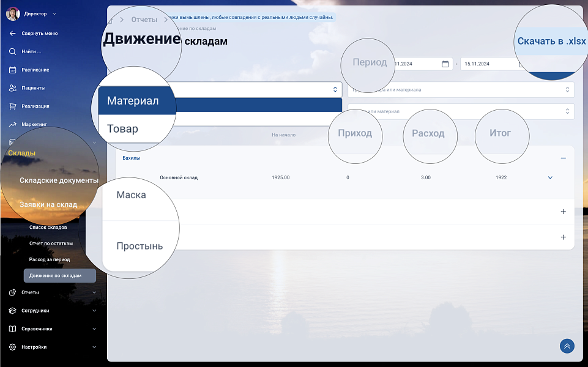Open Отчёт по остаткам in sidebar
Screen dimensions: 588x367
pos(51,243)
